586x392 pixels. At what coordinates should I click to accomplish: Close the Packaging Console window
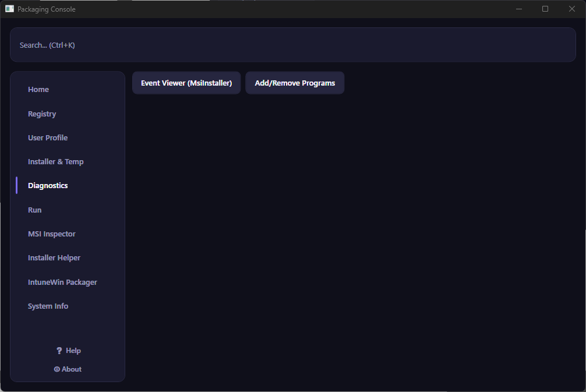(x=572, y=9)
